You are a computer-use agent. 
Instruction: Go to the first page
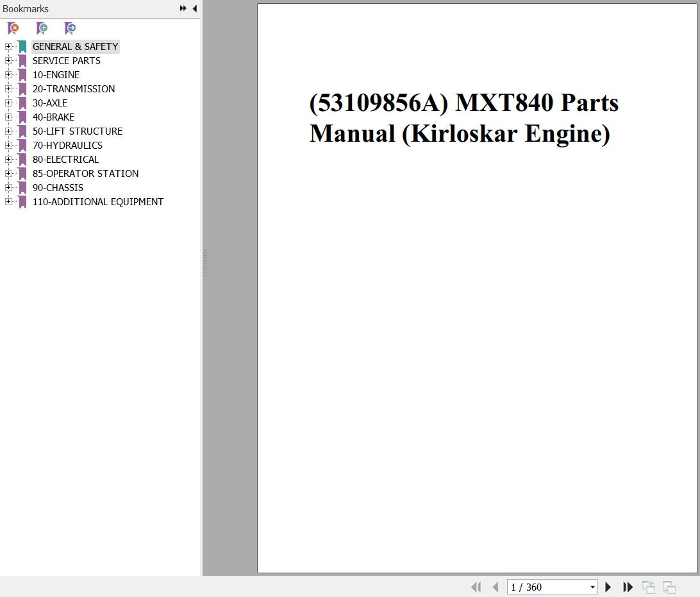point(476,587)
